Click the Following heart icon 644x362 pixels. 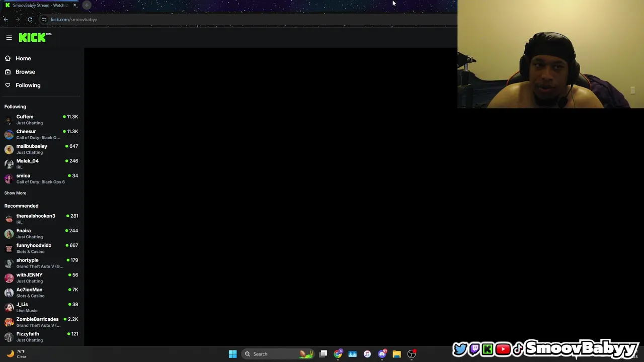click(x=8, y=85)
